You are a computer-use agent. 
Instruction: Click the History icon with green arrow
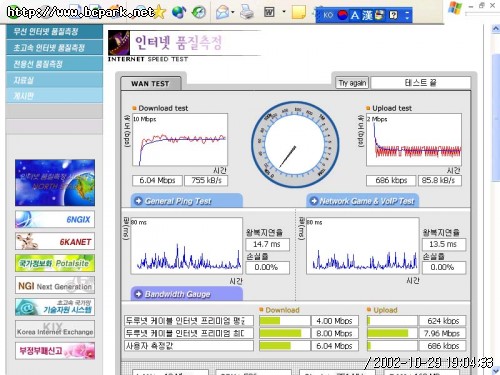tap(199, 12)
